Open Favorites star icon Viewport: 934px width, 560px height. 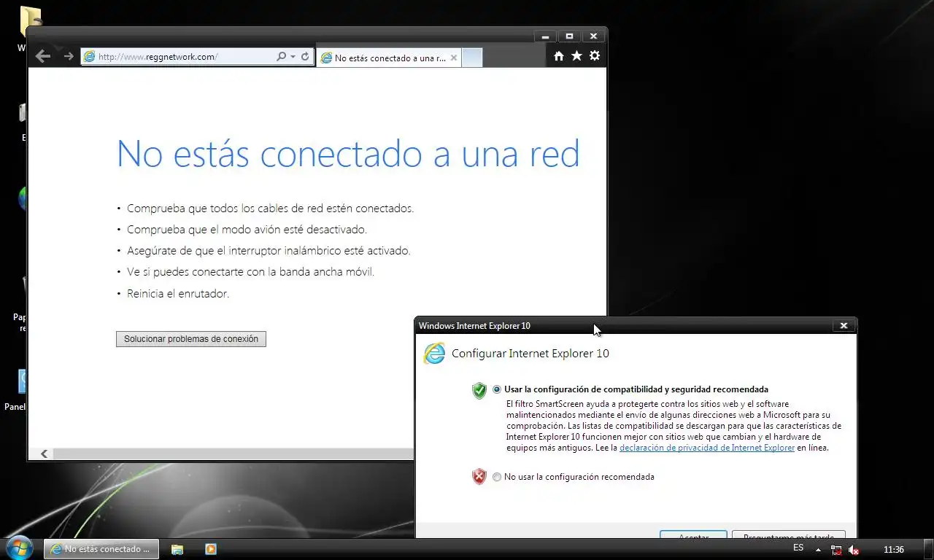tap(576, 56)
